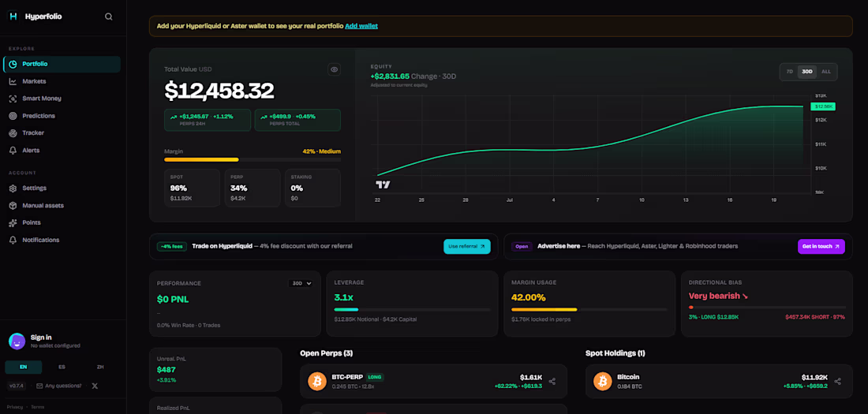Click the SPOT 96% allocation card
Viewport: 868px width, 414px height.
click(192, 188)
